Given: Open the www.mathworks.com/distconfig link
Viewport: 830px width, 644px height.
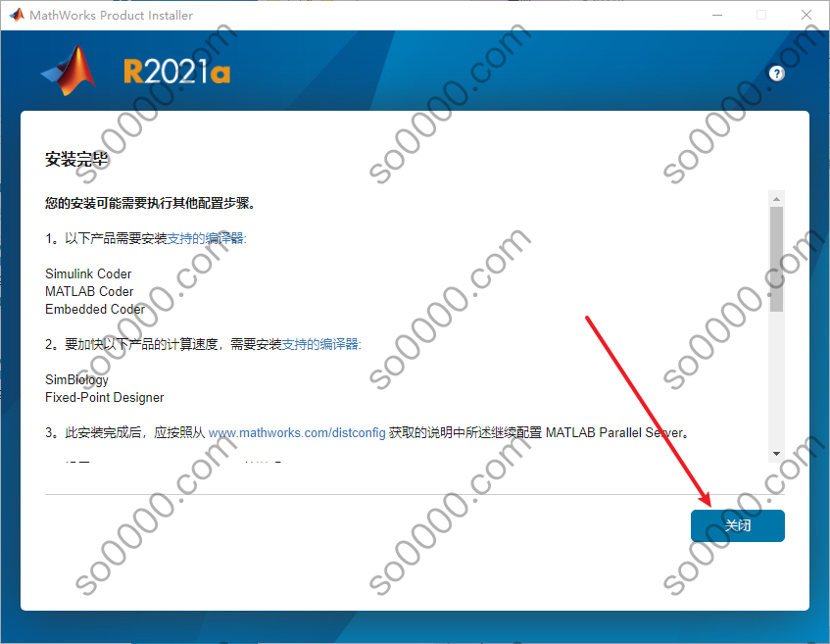Looking at the screenshot, I should pos(297,432).
